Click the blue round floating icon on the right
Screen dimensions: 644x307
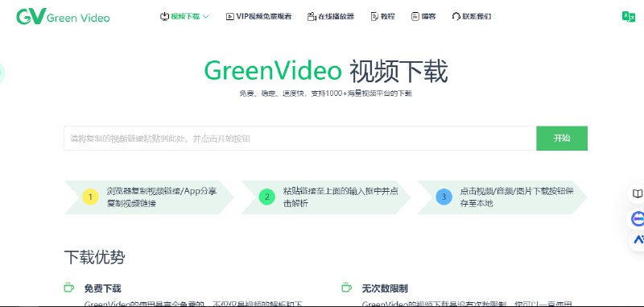click(638, 218)
